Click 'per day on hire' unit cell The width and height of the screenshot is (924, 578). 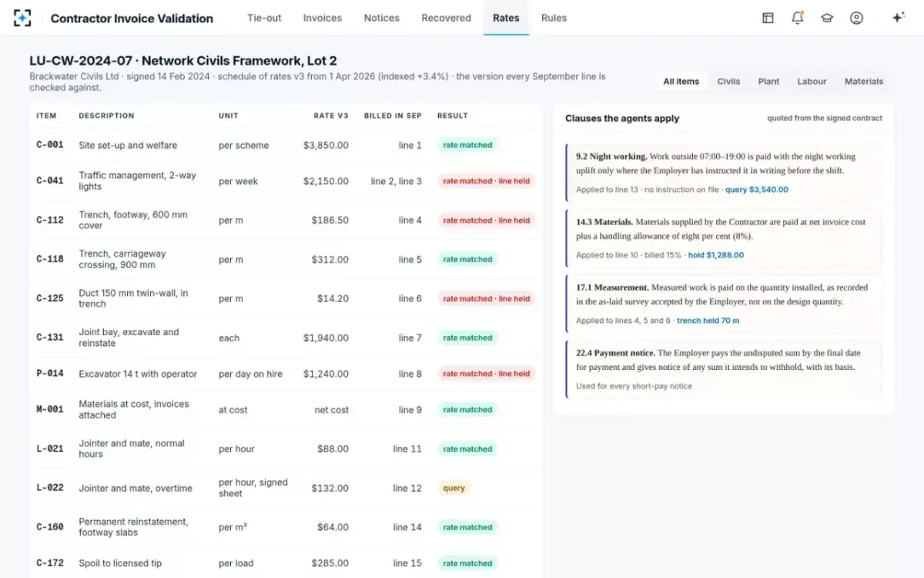250,374
